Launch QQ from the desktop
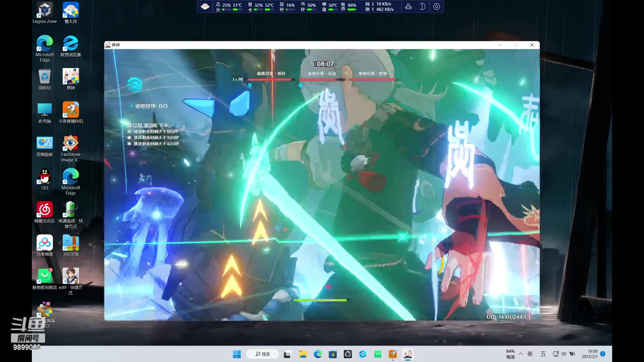 pyautogui.click(x=45, y=179)
